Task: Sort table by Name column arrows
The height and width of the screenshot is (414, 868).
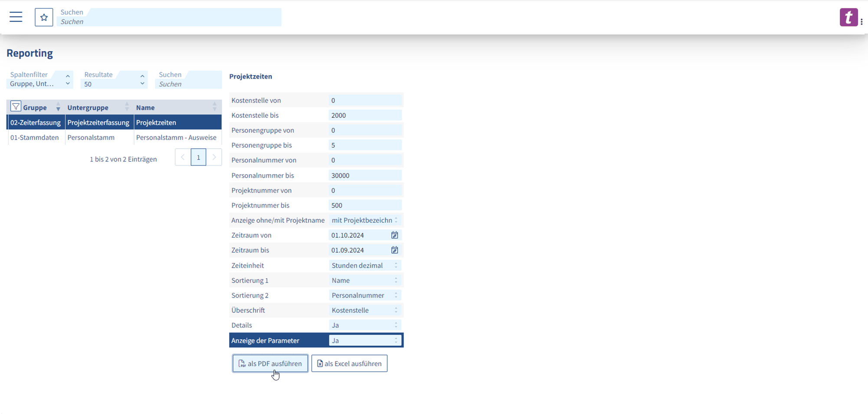Action: click(214, 107)
